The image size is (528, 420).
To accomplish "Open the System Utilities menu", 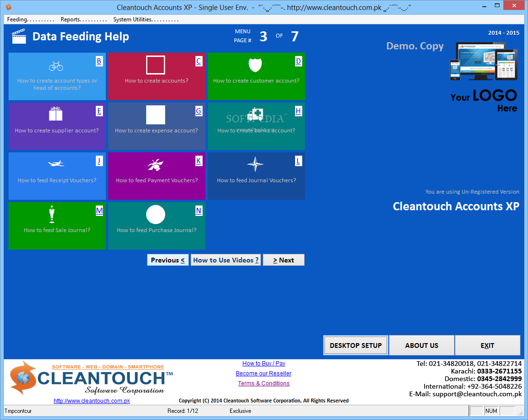I will click(x=146, y=19).
